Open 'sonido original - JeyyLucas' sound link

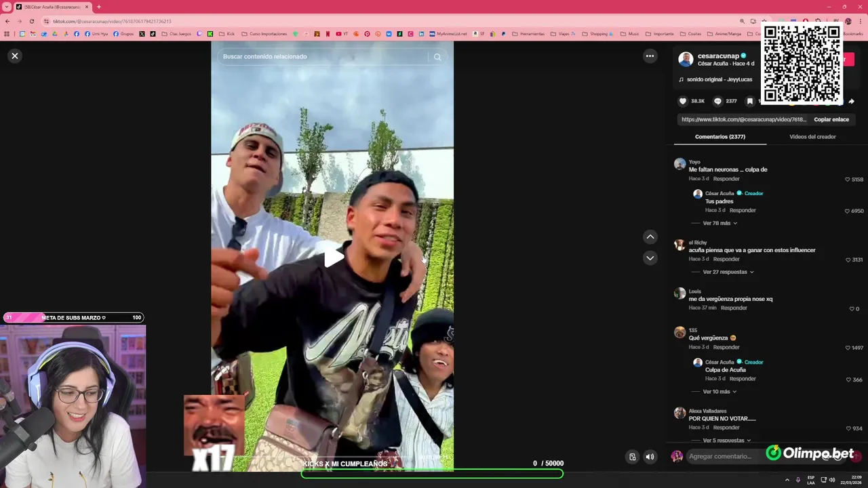[x=719, y=79]
